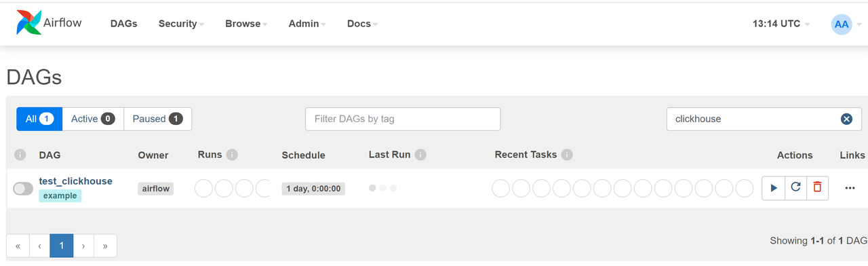The height and width of the screenshot is (266, 868).
Task: Refresh the test_clickhouse DAG
Action: tap(796, 188)
